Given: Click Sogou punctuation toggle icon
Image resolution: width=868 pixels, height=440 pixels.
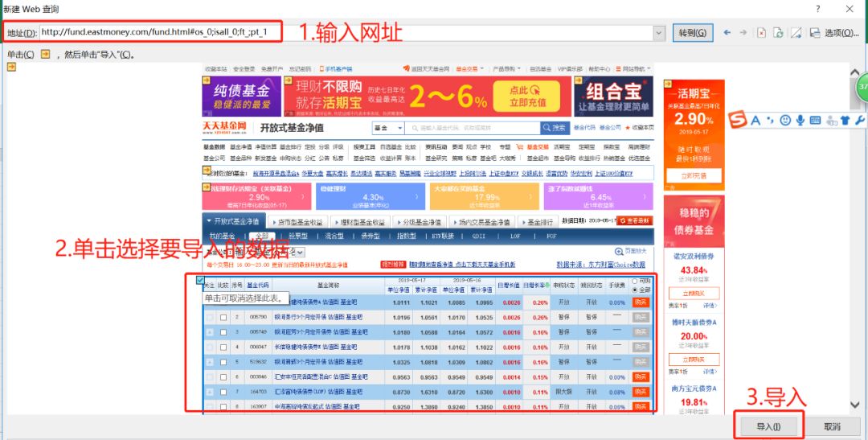Looking at the screenshot, I should [x=770, y=120].
